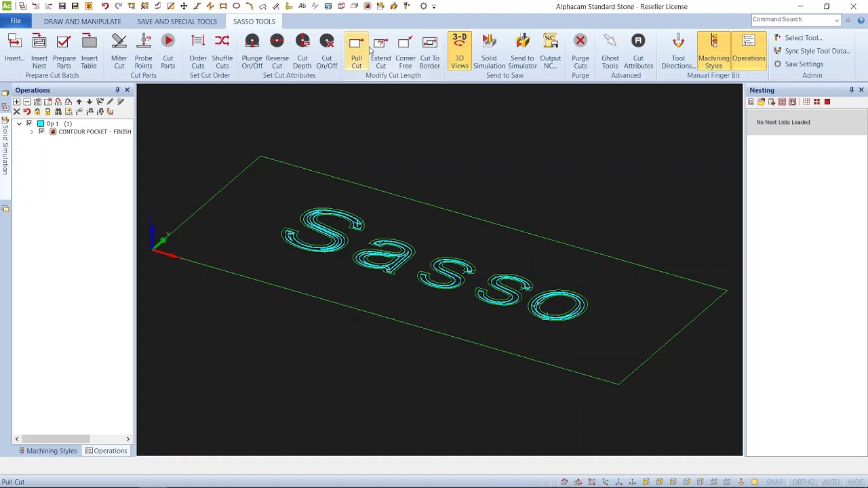Screen dimensions: 868x488
Task: Click expand-all plus in Operations toolbar
Action: pyautogui.click(x=16, y=102)
